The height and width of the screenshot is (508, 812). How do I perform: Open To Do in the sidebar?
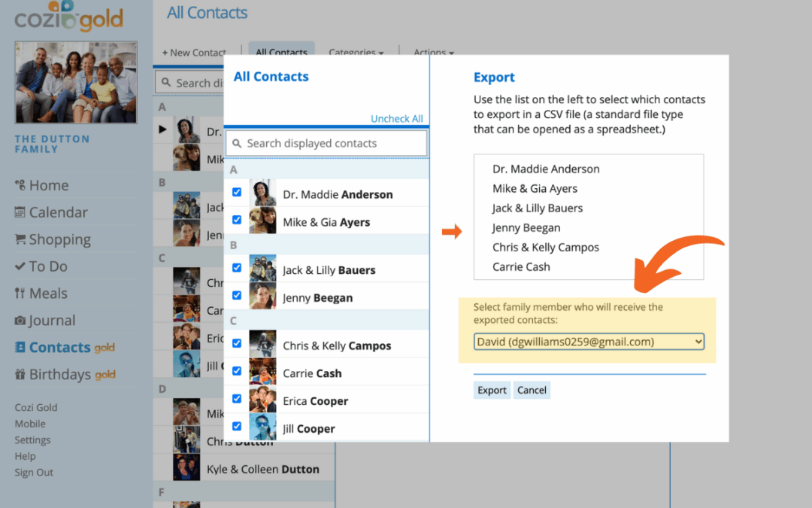click(x=47, y=266)
